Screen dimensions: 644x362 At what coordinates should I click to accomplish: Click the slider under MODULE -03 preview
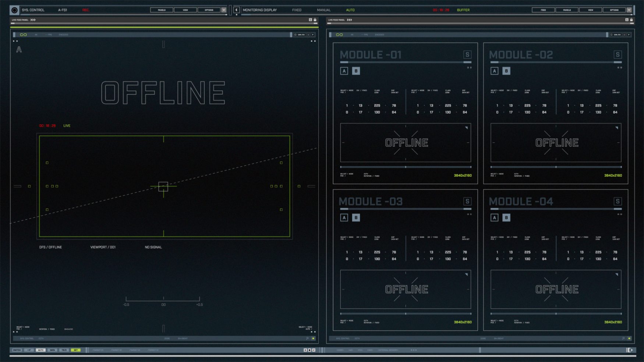click(x=406, y=314)
